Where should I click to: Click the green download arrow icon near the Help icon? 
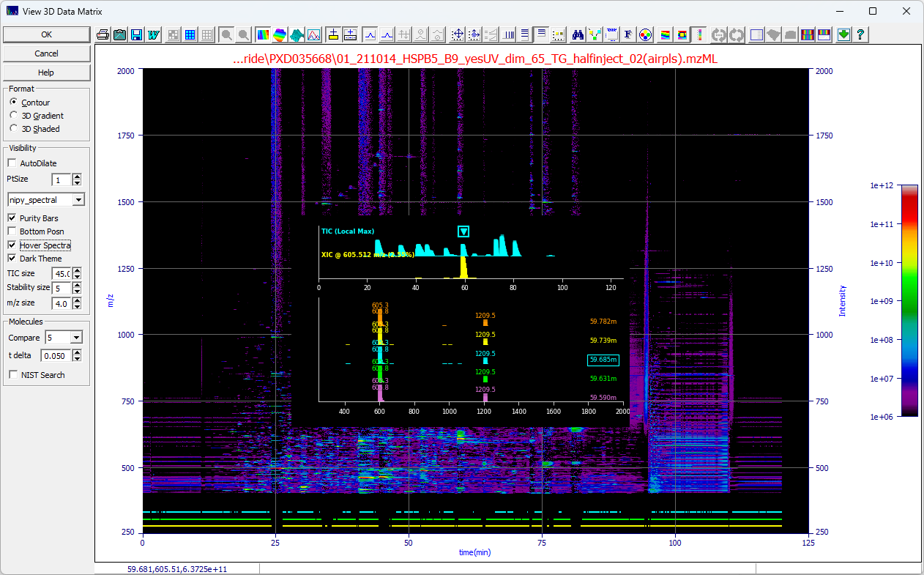843,34
